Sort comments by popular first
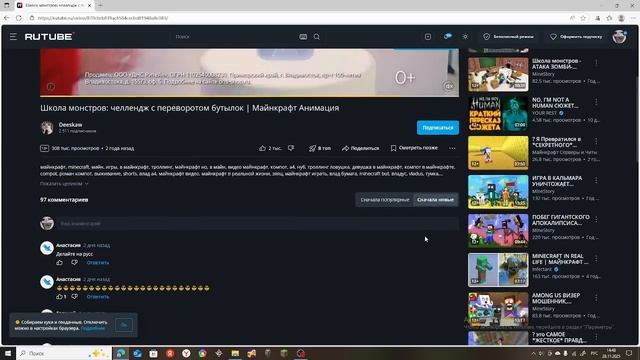640x360 pixels. (384, 200)
